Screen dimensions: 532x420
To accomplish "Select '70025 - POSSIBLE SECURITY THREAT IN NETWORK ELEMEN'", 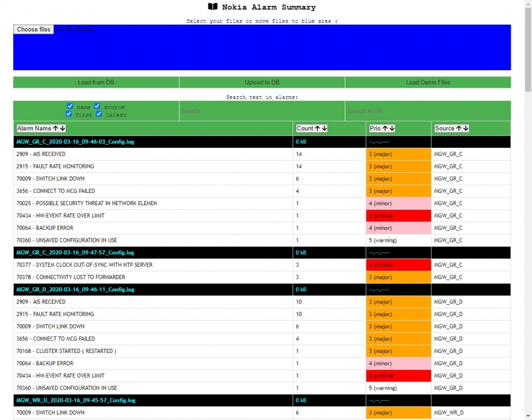I will pos(87,204).
